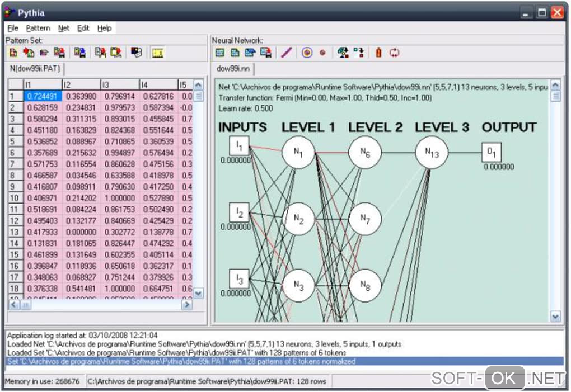Select input node I1 in the network diagram
Image resolution: width=571 pixels, height=392 pixels.
(x=239, y=146)
